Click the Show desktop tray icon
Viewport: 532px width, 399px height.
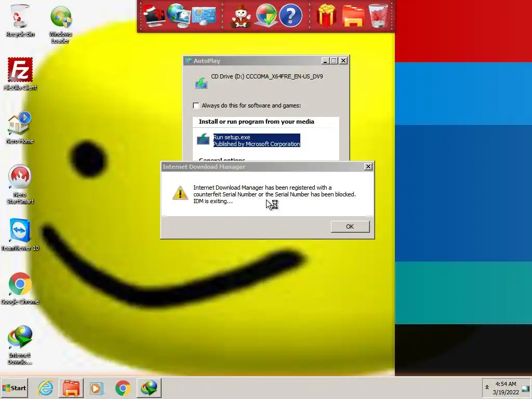pyautogui.click(x=526, y=388)
